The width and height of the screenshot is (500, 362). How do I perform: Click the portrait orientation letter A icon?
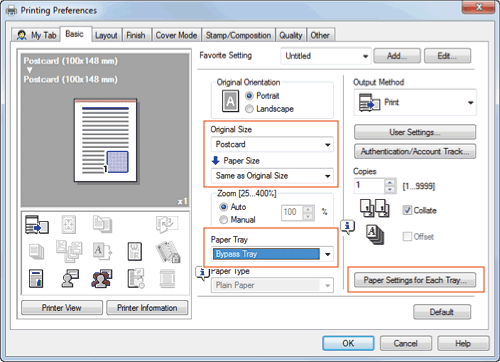click(230, 101)
